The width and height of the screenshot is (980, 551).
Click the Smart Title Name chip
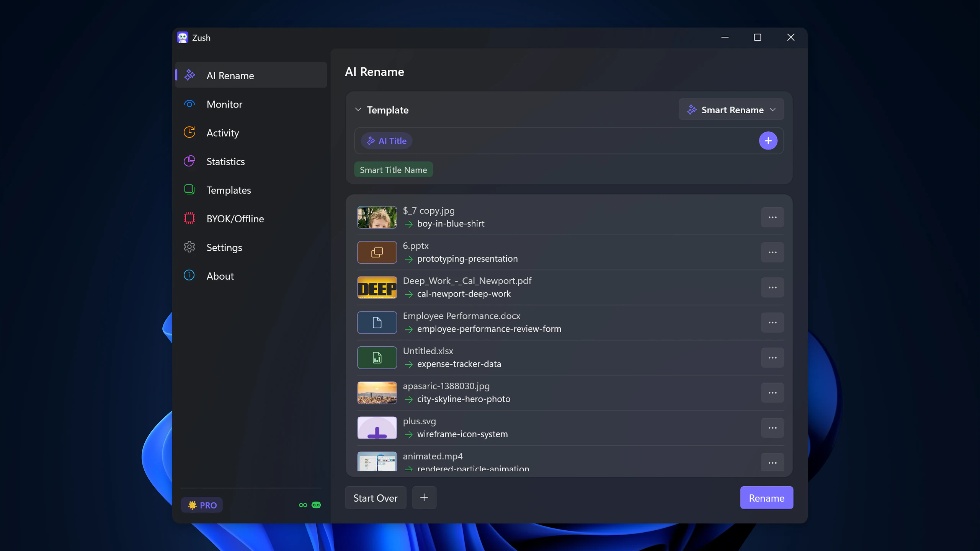pyautogui.click(x=393, y=170)
